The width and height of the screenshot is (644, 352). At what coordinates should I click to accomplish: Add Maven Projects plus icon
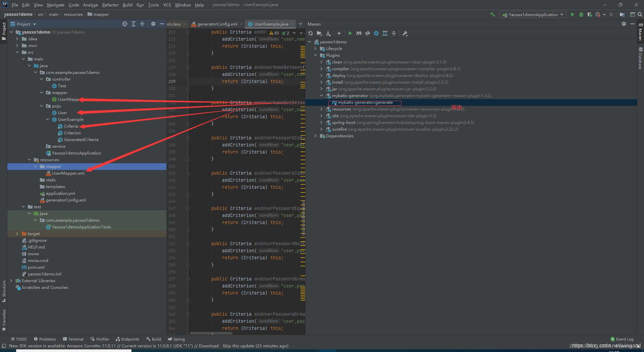339,33
